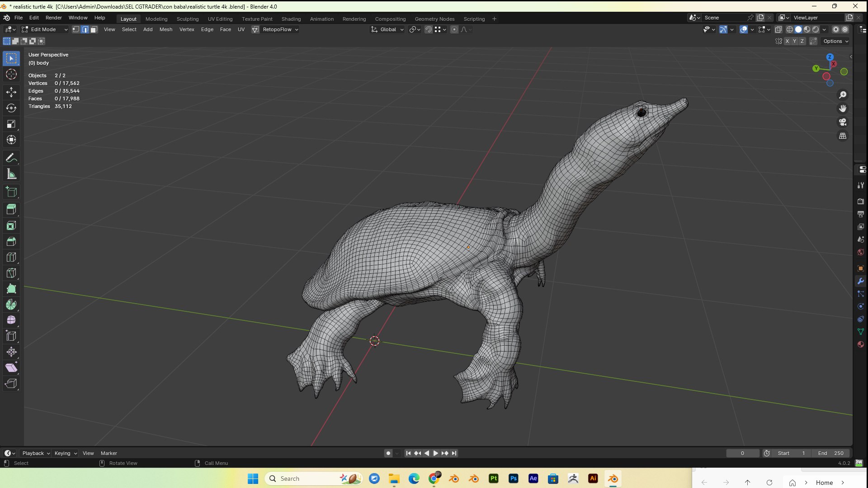868x488 pixels.
Task: Enable vertex select mode
Action: 76,29
